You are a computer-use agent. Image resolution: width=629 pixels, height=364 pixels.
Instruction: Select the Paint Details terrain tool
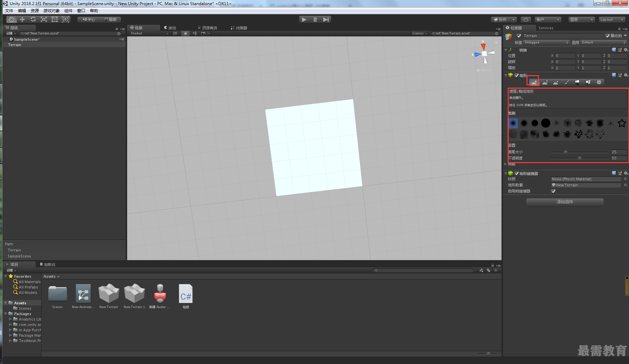click(x=588, y=82)
